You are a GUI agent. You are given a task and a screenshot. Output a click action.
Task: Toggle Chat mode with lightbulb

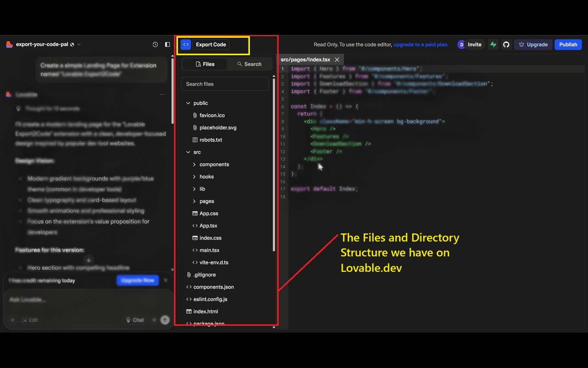(x=135, y=320)
